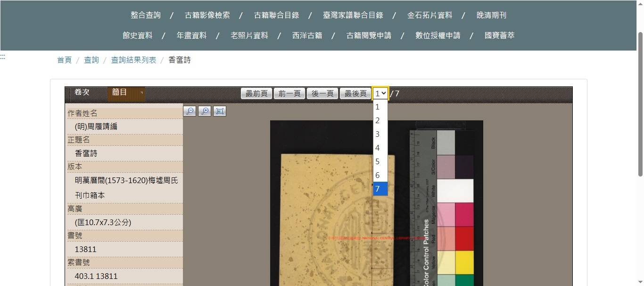Go back to 查詢結果列表 breadcrumb

(133, 60)
